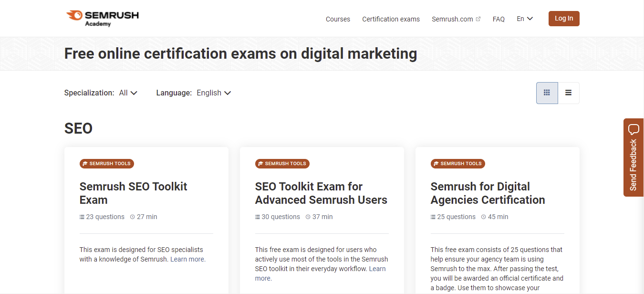The height and width of the screenshot is (294, 644).
Task: Click Semrush Tools badge on Digital Agencies card
Action: (458, 164)
